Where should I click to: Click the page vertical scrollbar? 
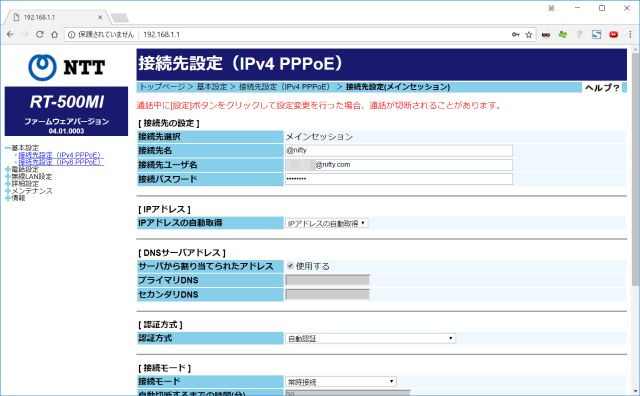[635, 169]
